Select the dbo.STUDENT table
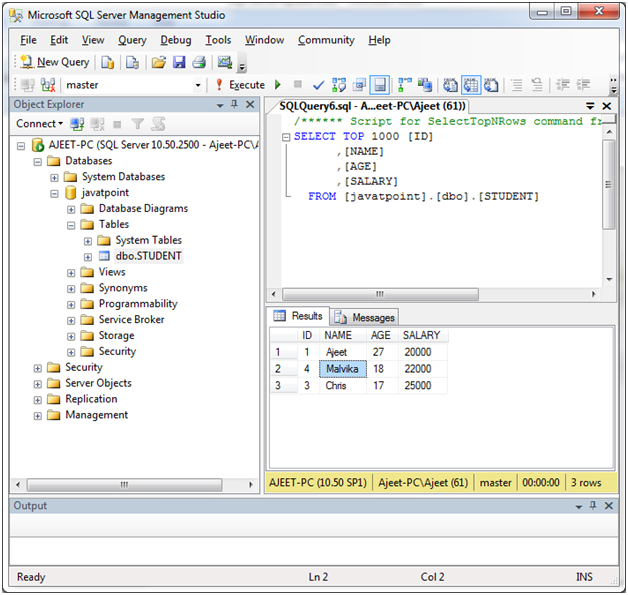Screen dimensions: 628x595 [149, 256]
